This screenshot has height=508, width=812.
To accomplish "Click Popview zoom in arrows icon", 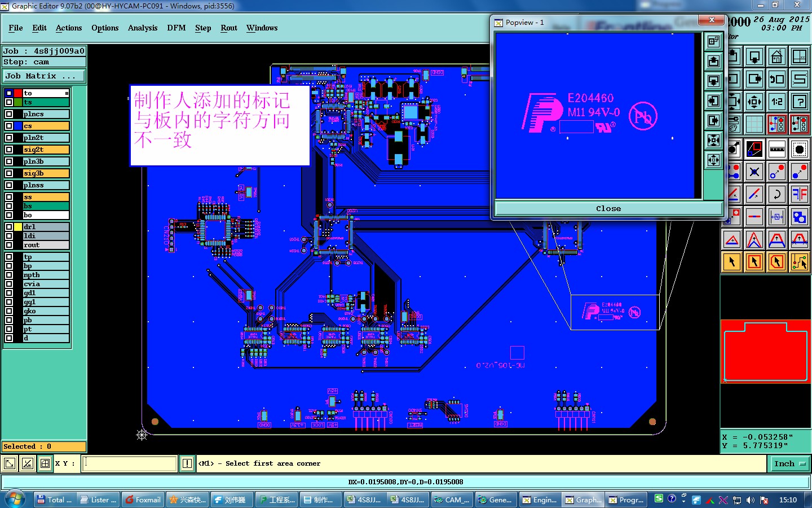I will [x=713, y=140].
